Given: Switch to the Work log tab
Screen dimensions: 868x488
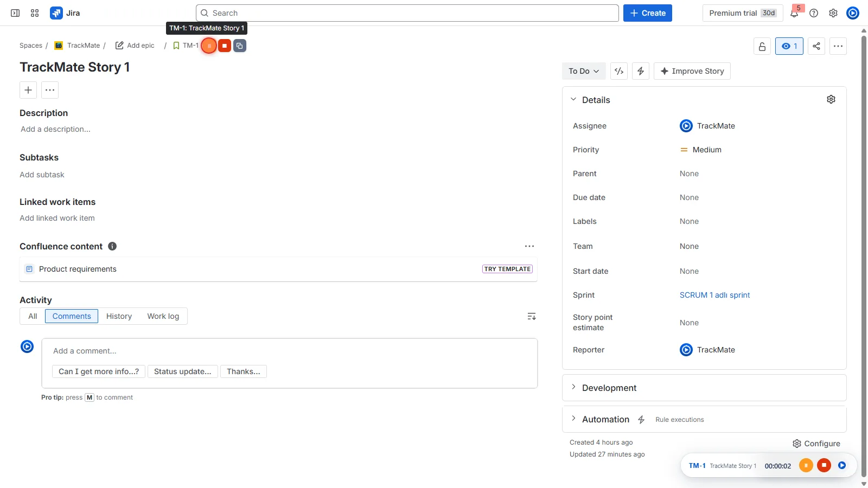Looking at the screenshot, I should (163, 316).
